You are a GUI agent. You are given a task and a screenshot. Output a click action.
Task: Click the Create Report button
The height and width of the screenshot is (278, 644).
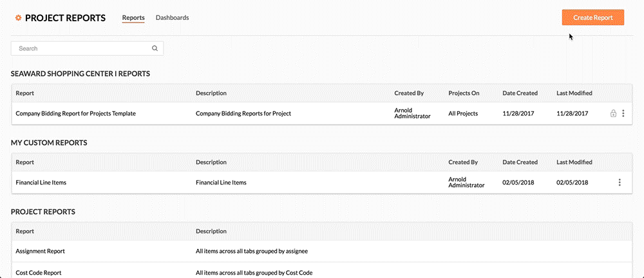[x=592, y=17]
